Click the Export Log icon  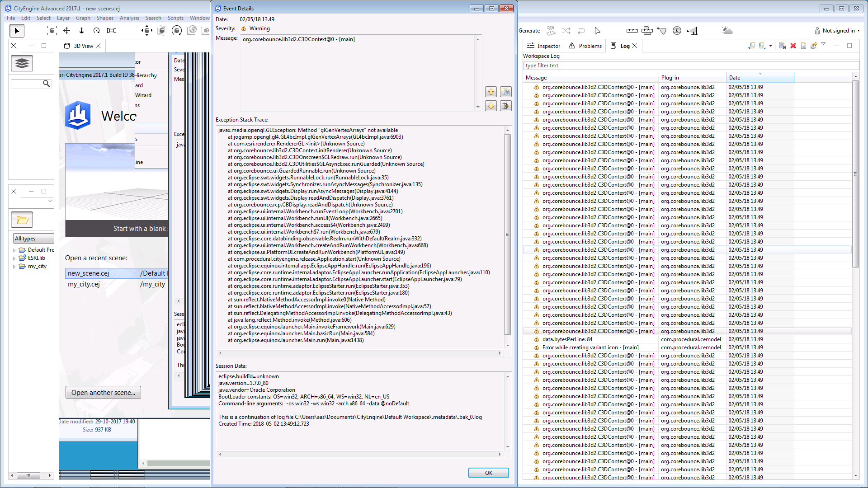coord(752,46)
